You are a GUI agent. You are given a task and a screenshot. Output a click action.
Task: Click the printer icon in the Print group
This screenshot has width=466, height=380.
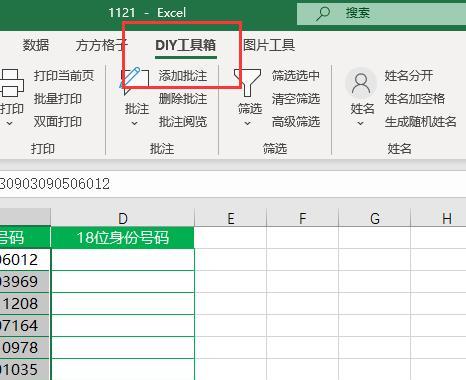(11, 83)
